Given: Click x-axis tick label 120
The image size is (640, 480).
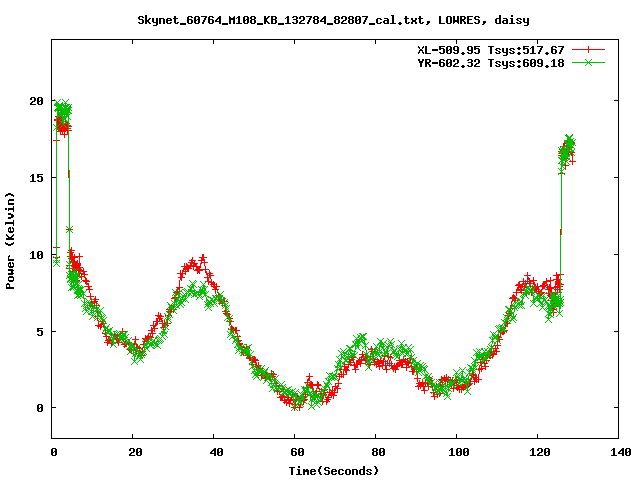Looking at the screenshot, I should tap(540, 452).
